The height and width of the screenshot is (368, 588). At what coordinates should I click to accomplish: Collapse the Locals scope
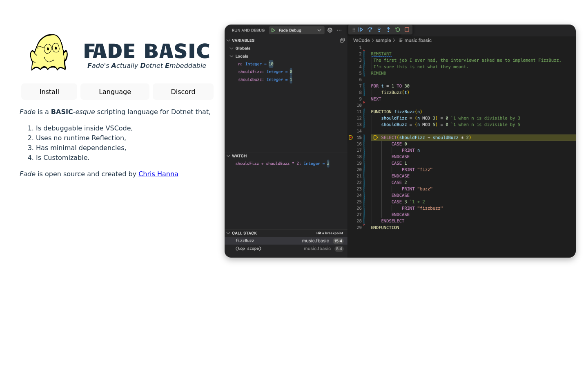232,56
